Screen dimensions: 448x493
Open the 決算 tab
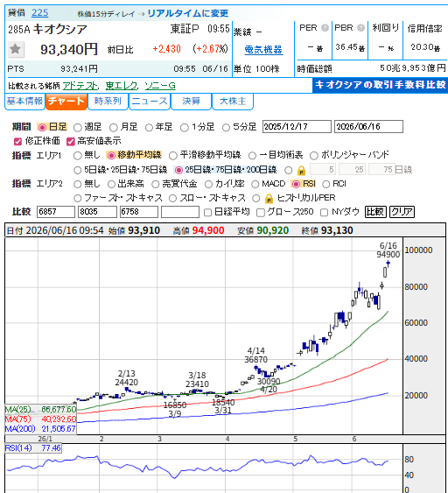(x=191, y=102)
